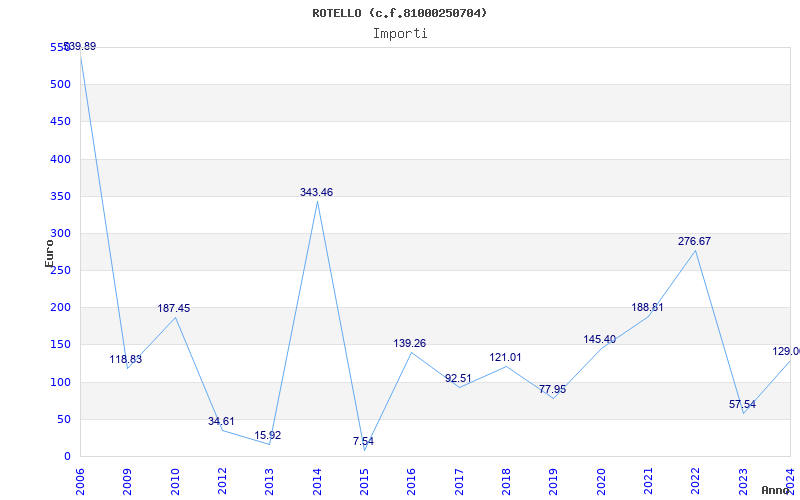800x500 pixels.
Task: Select the 187.45 value label
Action: point(173,308)
